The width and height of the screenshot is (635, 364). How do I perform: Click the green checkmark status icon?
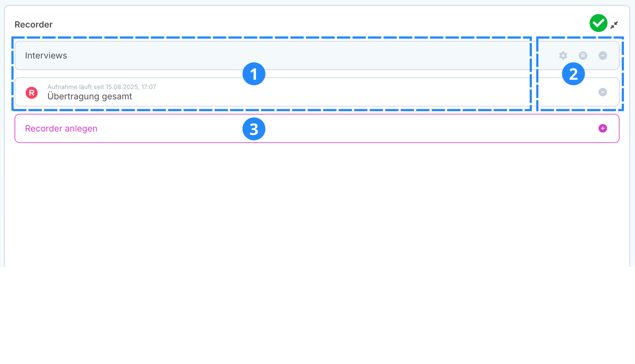598,23
